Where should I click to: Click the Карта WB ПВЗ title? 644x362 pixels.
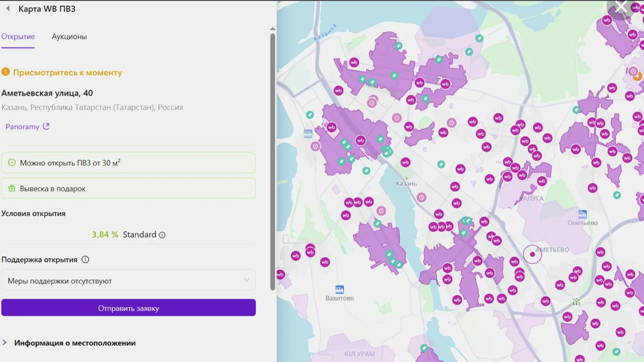47,9
